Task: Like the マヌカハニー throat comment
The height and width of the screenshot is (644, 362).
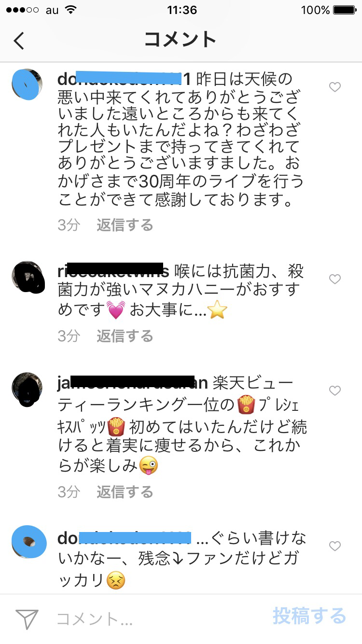Action: click(x=334, y=279)
